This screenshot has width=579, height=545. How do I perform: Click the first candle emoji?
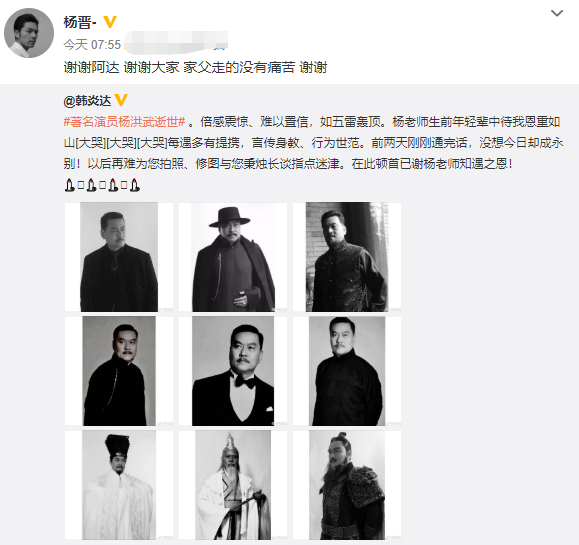(70, 185)
